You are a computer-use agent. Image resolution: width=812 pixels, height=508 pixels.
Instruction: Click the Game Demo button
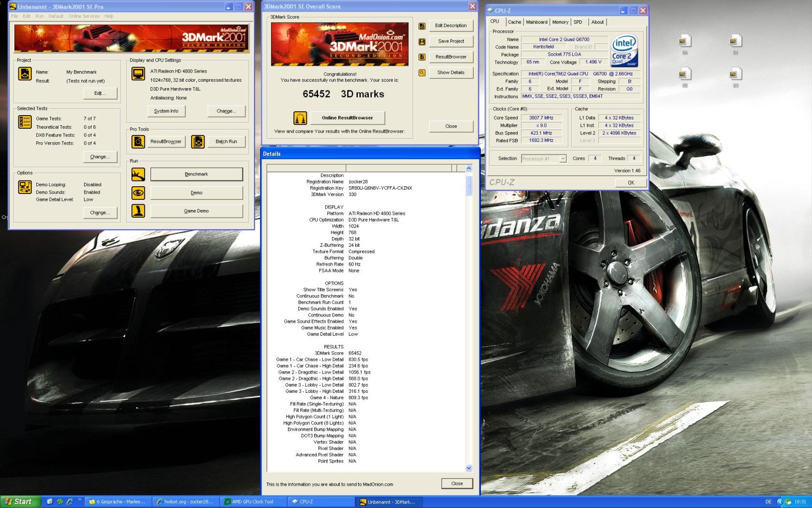pos(196,211)
